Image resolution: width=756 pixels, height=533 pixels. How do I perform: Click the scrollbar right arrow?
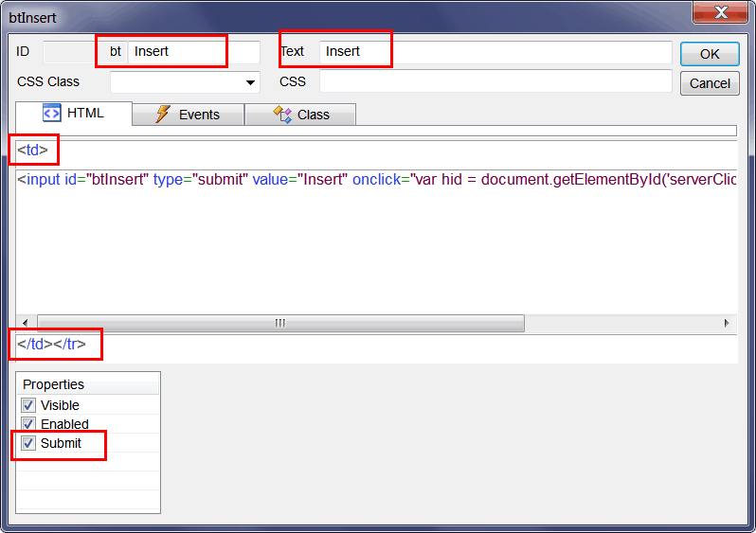727,323
